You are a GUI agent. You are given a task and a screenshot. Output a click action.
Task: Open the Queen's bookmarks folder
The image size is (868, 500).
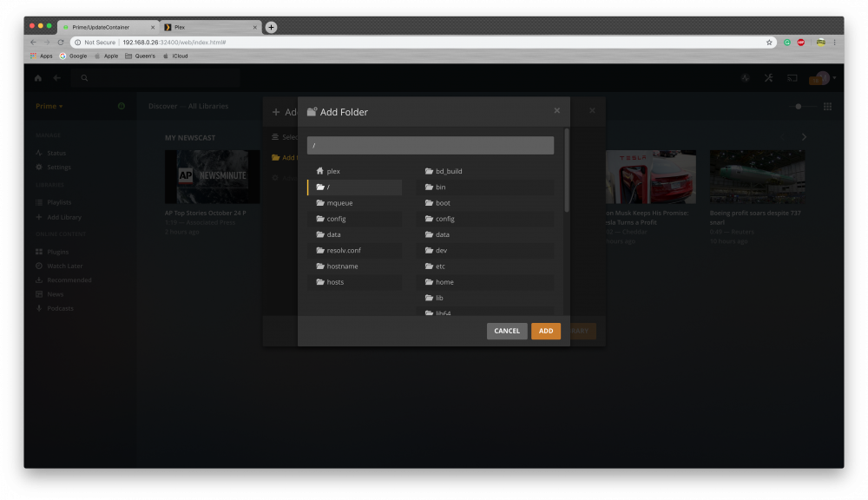click(x=140, y=56)
